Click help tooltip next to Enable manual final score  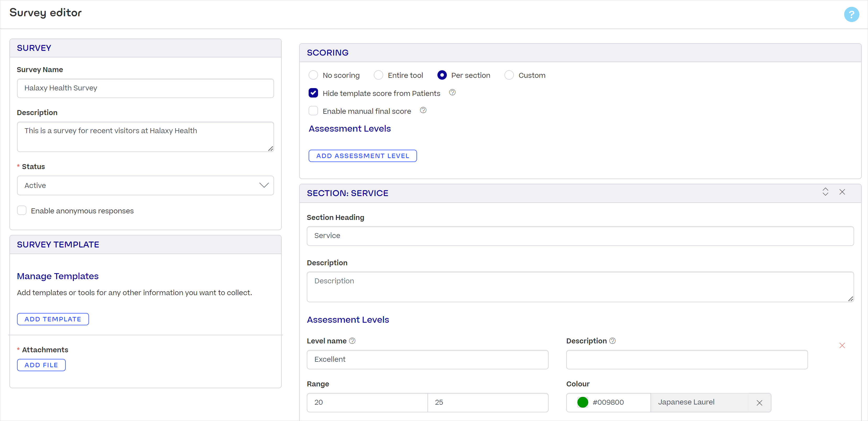(423, 110)
